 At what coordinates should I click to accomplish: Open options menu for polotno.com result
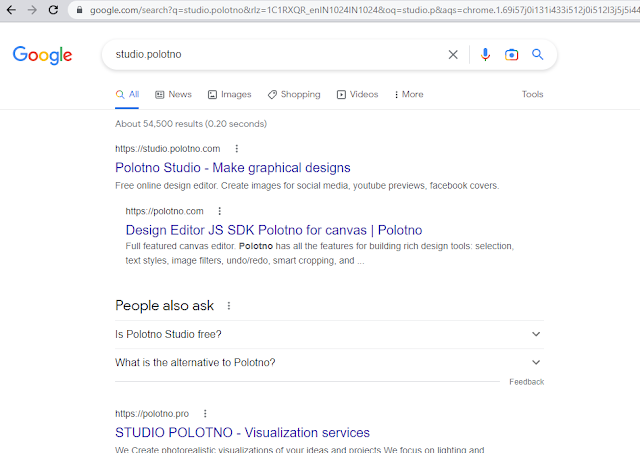point(220,211)
